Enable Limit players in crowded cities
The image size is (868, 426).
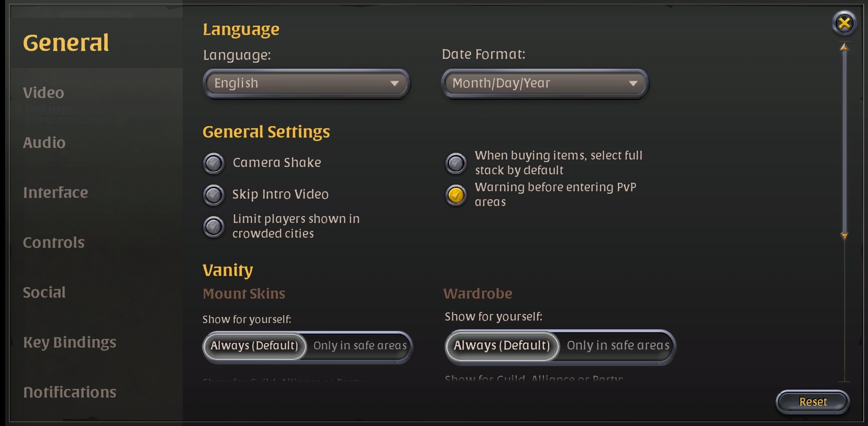[214, 225]
